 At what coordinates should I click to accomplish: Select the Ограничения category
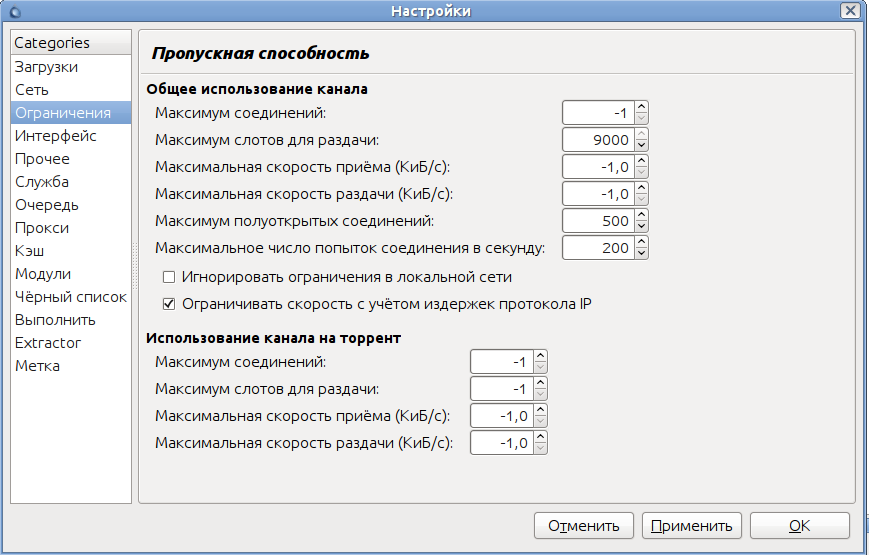click(71, 113)
